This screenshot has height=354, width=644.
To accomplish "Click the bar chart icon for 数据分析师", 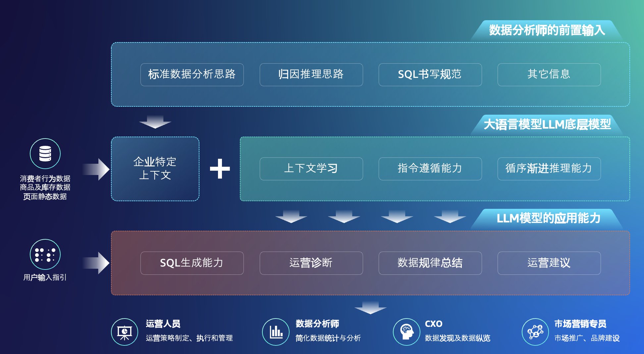I will 276,332.
